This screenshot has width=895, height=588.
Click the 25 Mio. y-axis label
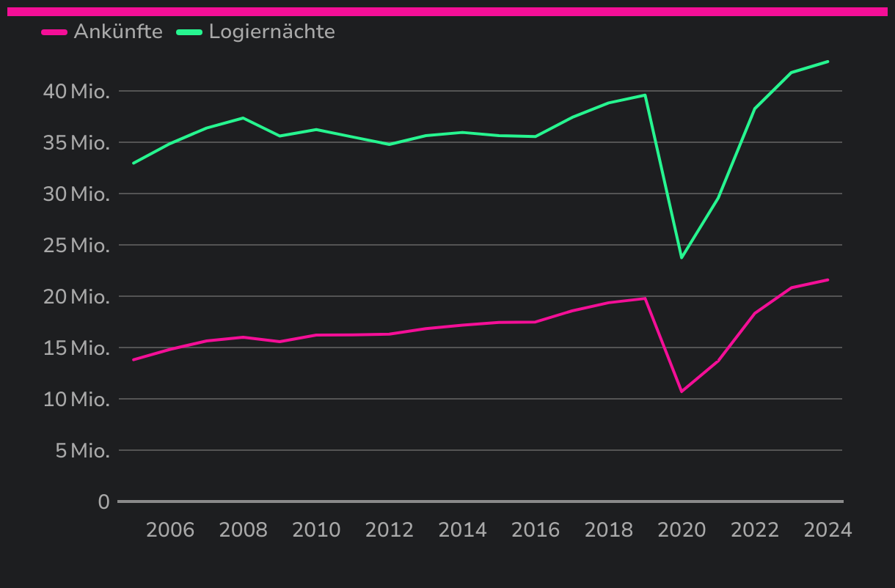pos(76,246)
